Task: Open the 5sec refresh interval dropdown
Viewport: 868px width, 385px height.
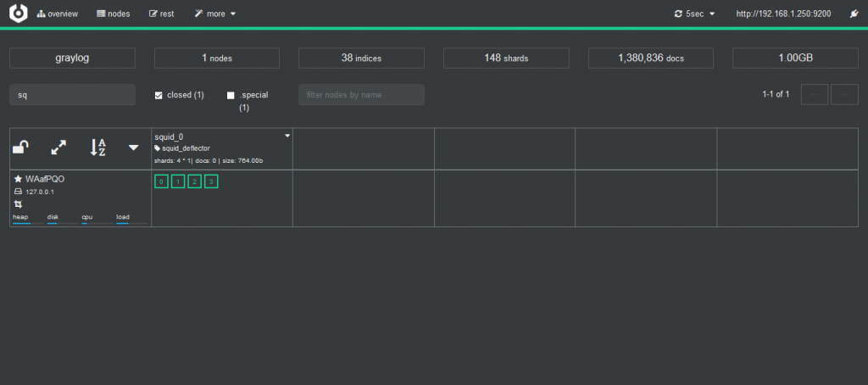Action: 695,14
